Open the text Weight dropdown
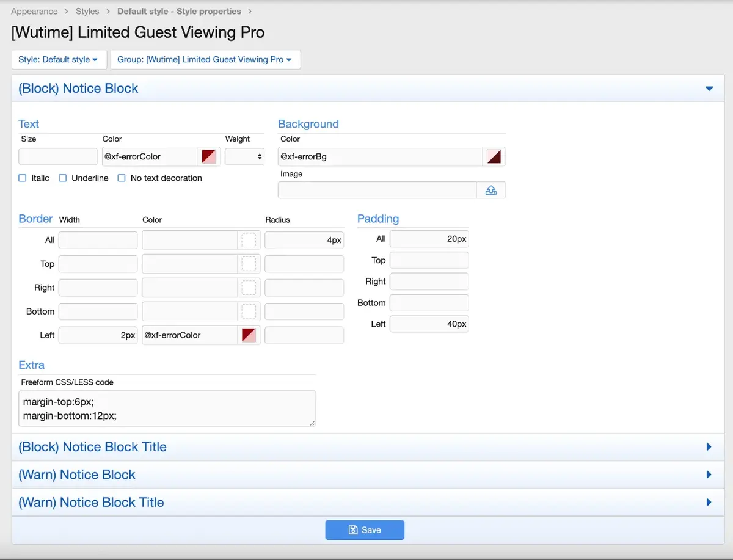The image size is (733, 560). click(x=244, y=156)
